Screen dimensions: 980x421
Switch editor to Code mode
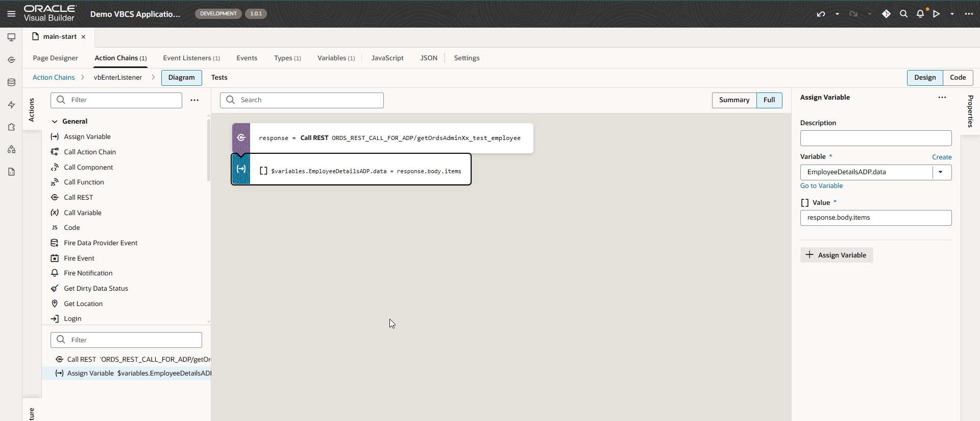click(x=958, y=78)
